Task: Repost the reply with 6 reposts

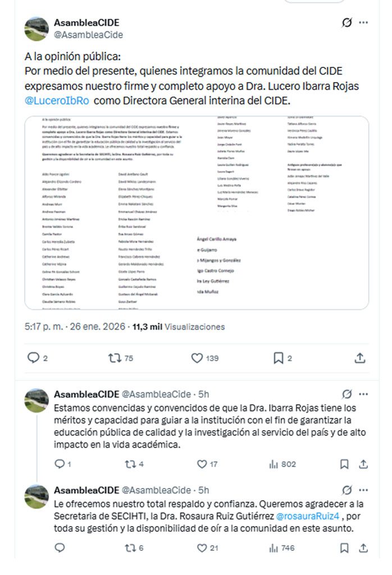Action: click(x=130, y=548)
